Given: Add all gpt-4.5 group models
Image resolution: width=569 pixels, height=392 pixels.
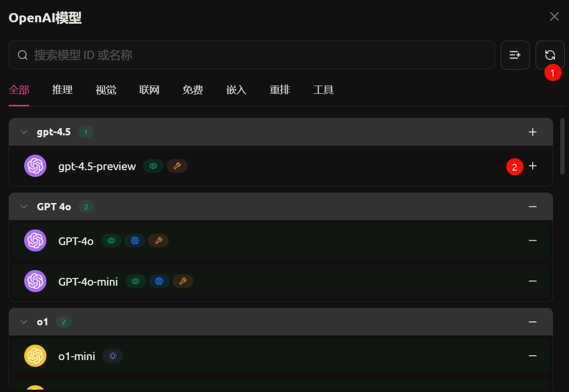Looking at the screenshot, I should point(532,132).
